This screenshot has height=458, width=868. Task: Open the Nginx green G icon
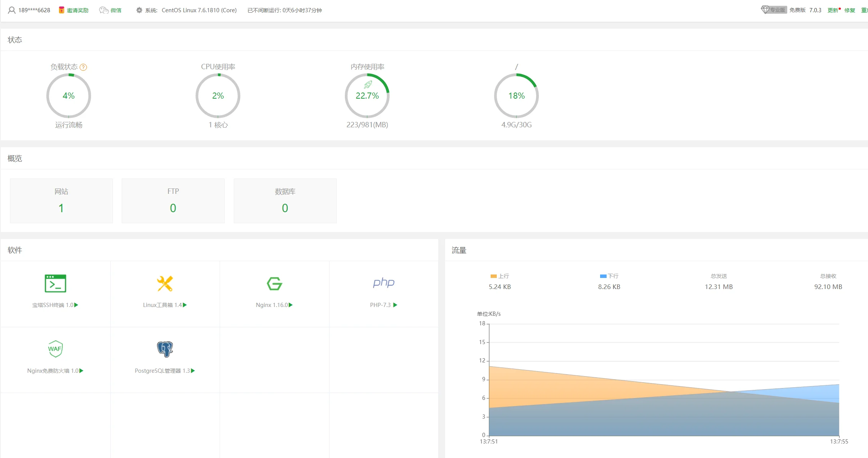click(x=274, y=283)
